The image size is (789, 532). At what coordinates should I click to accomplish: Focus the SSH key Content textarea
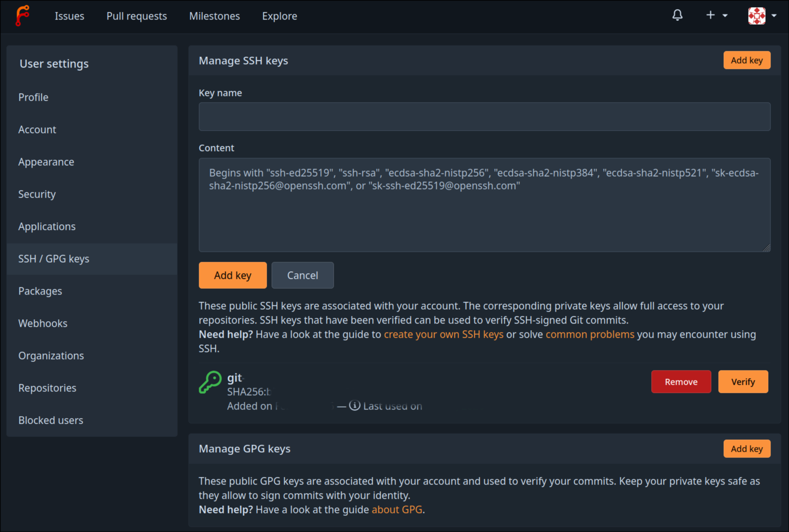(x=484, y=214)
